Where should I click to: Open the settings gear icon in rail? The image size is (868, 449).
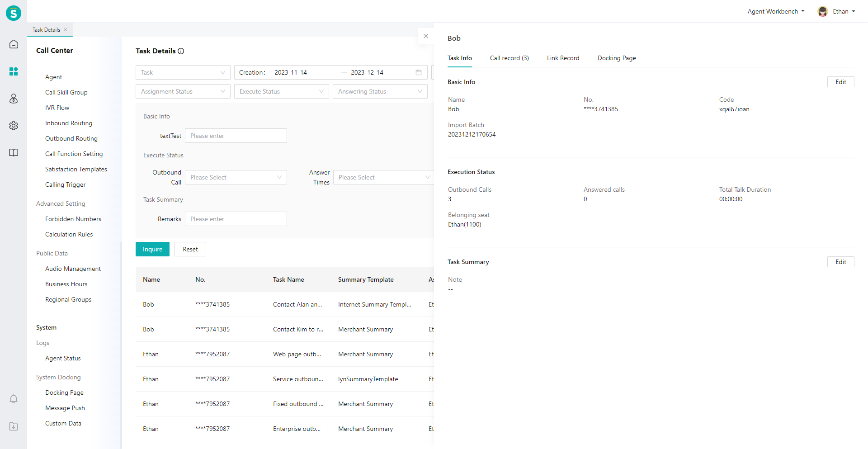click(x=14, y=126)
